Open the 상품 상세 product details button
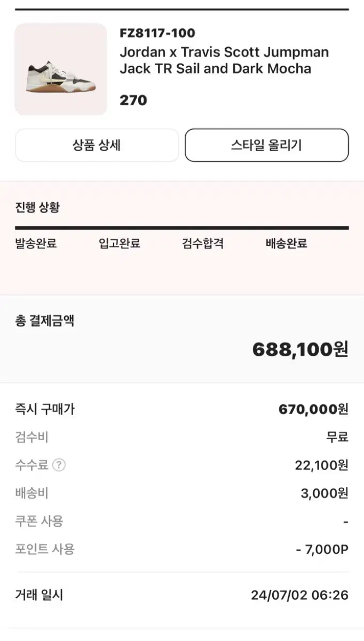Image resolution: width=364 pixels, height=641 pixels. tap(97, 145)
